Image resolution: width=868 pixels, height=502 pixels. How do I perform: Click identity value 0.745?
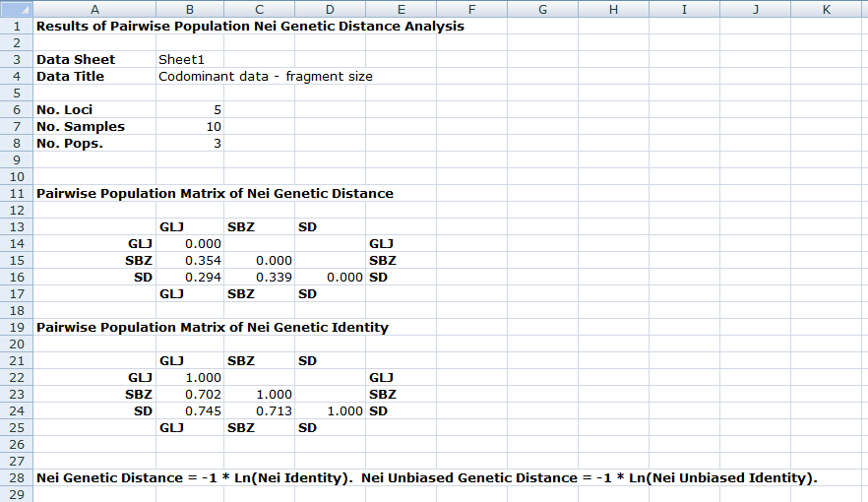(x=203, y=410)
